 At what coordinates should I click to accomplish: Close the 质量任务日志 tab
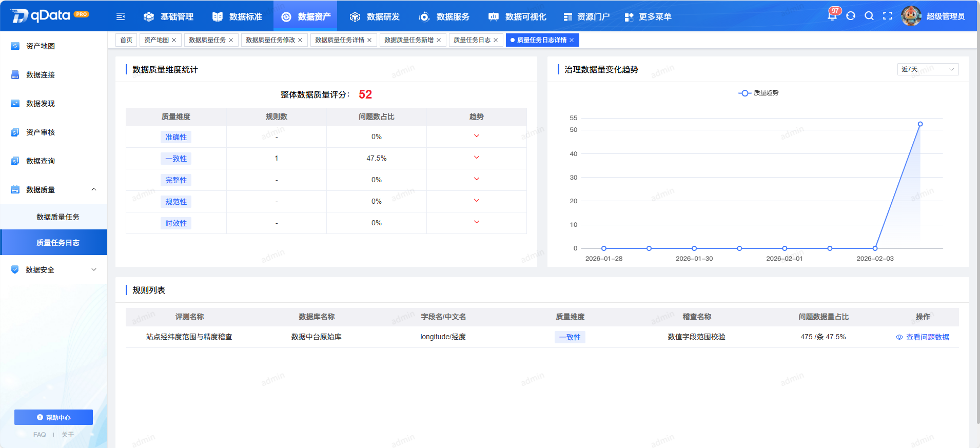(x=496, y=40)
